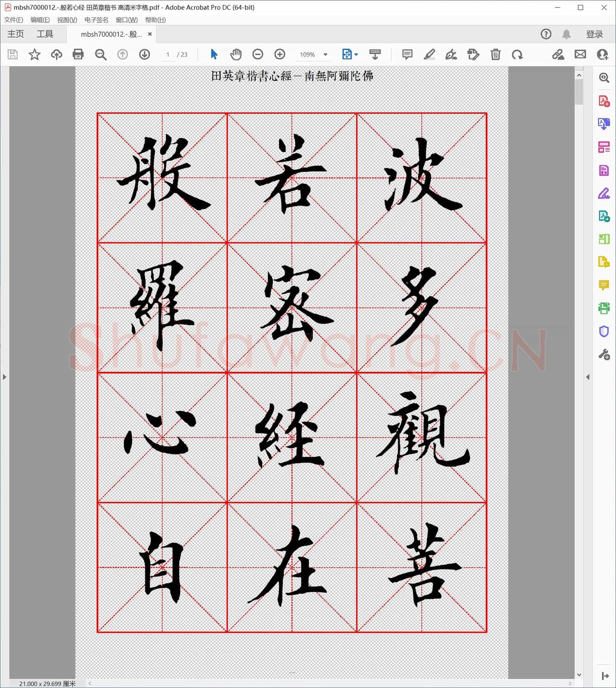Bookmark file with star icon
616x688 pixels.
[x=34, y=54]
